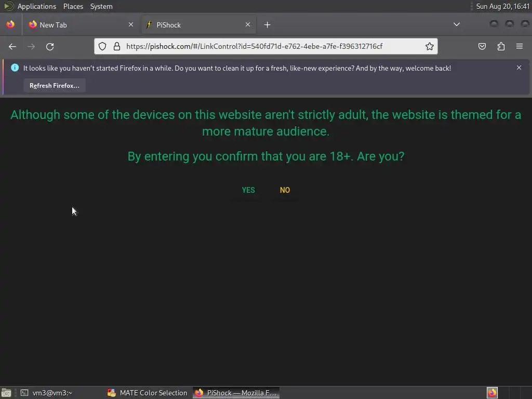
Task: Click the MATE logo icon in top panel
Action: point(8,6)
